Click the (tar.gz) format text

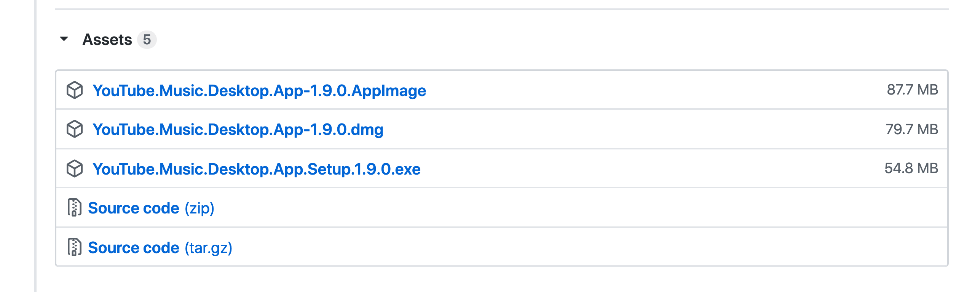(209, 248)
